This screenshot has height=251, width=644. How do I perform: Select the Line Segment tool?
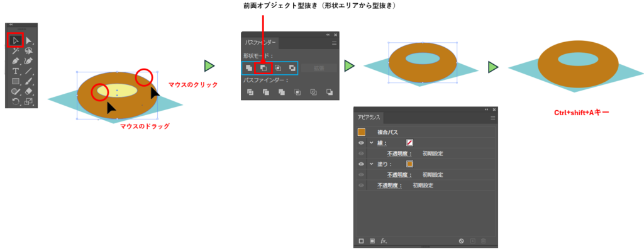pyautogui.click(x=29, y=71)
